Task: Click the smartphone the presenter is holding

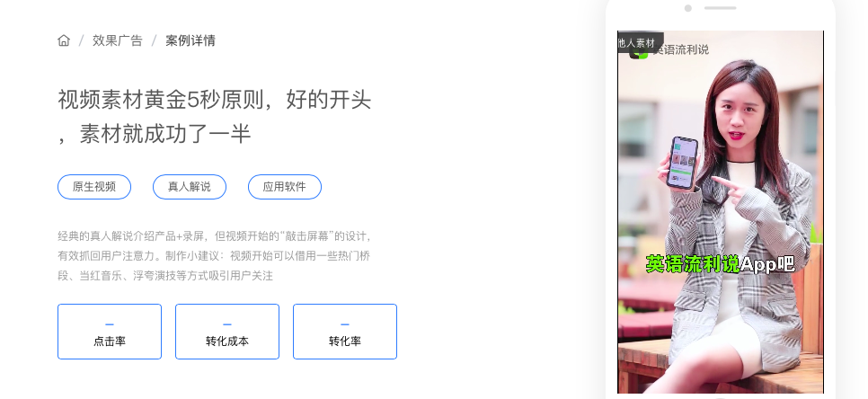Action: tap(683, 163)
